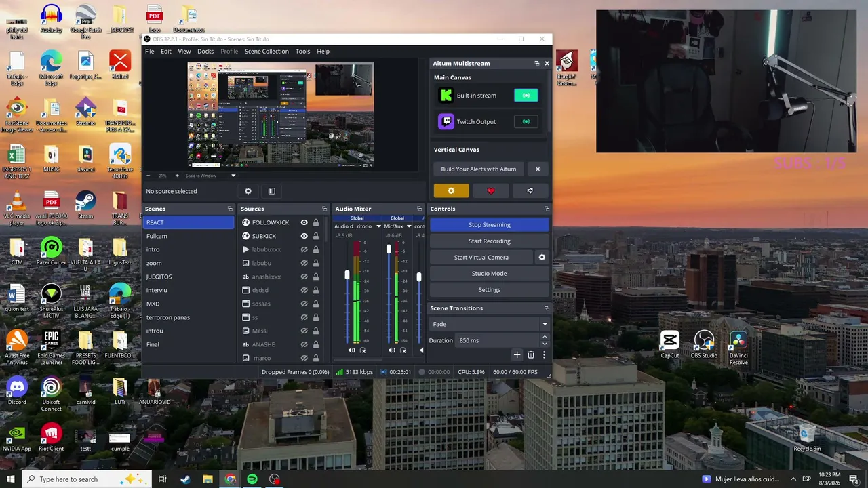Show the labubuxxx source
The image size is (868, 488).
[304, 249]
